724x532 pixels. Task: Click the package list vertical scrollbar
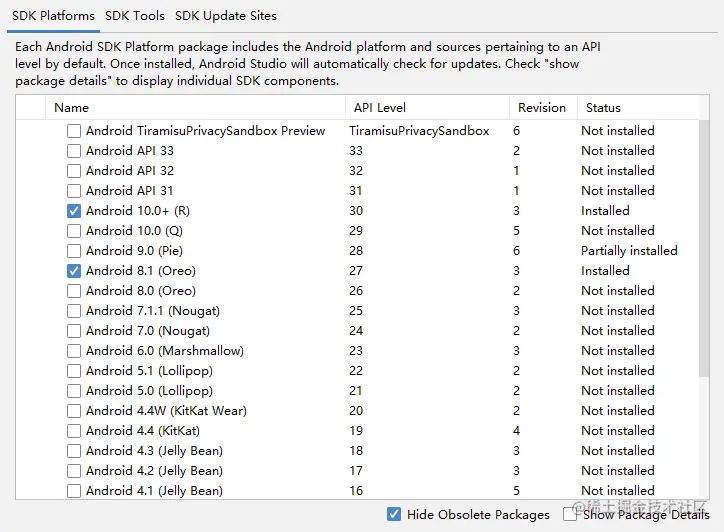pos(704,248)
